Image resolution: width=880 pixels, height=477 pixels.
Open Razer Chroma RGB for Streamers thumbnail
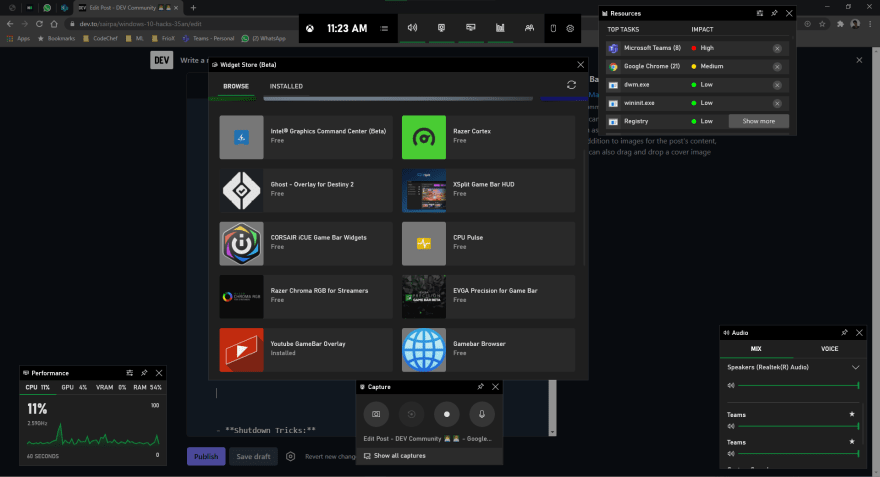click(241, 297)
